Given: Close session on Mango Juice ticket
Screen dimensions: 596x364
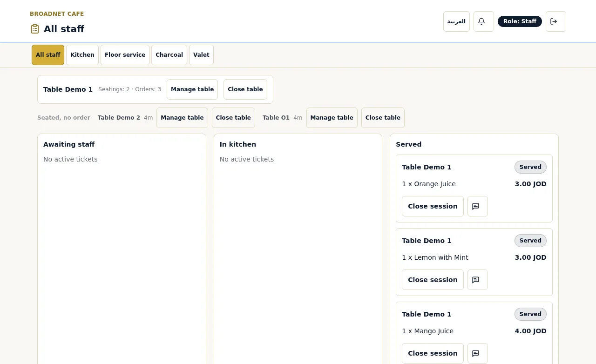Looking at the screenshot, I should (433, 353).
